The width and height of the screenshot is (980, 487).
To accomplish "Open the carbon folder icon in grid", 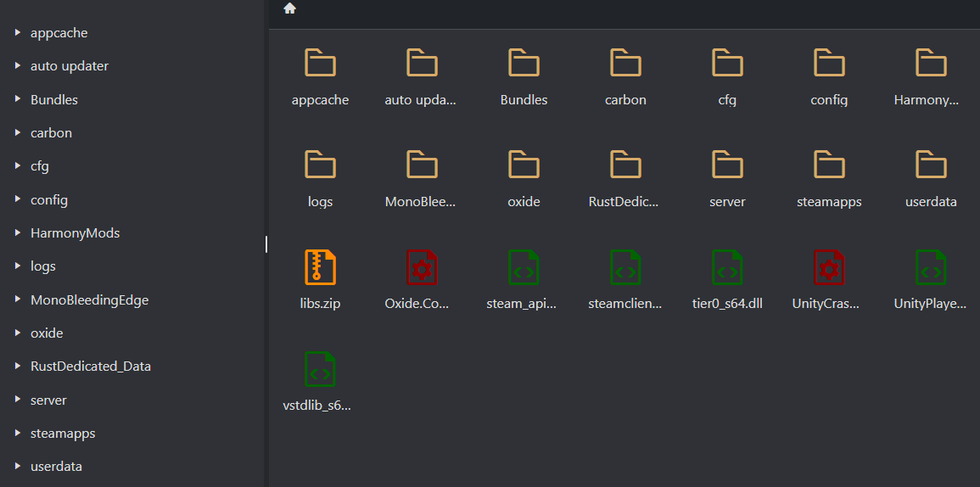I will 625,63.
